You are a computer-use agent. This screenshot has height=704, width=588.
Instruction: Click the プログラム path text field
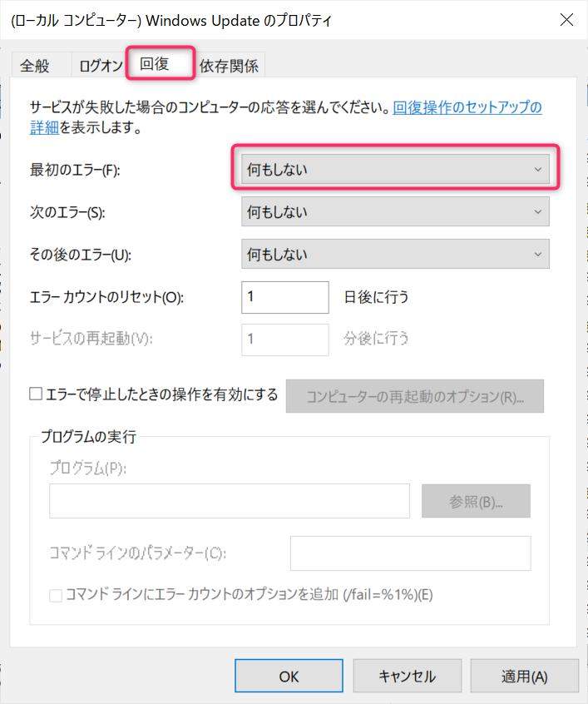229,502
